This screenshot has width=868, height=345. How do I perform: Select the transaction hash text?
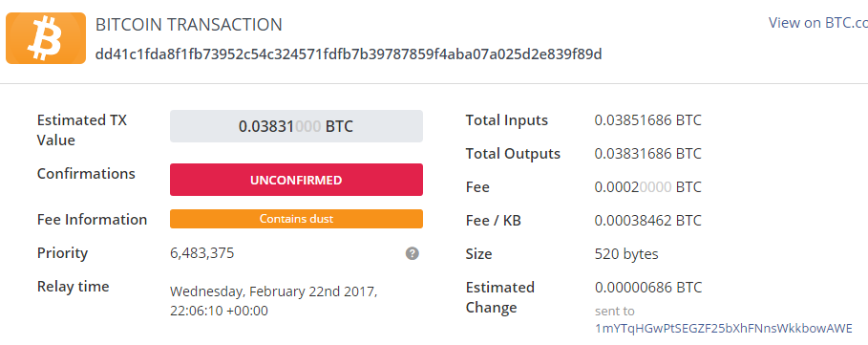point(349,54)
